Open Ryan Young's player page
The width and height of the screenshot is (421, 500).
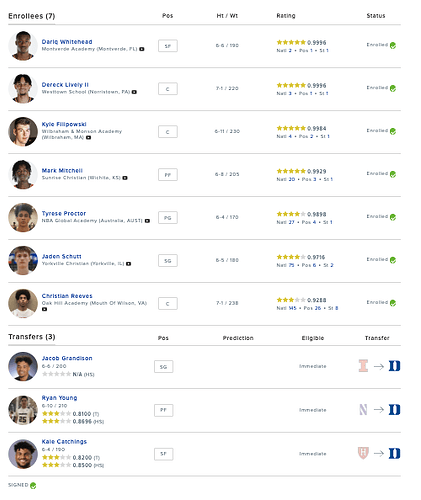(x=59, y=398)
